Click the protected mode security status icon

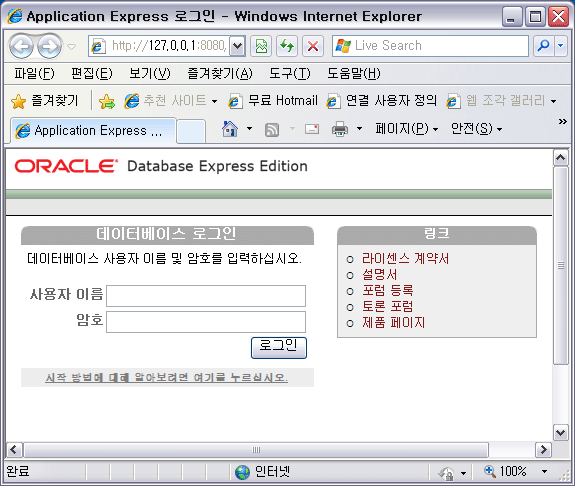[446, 473]
